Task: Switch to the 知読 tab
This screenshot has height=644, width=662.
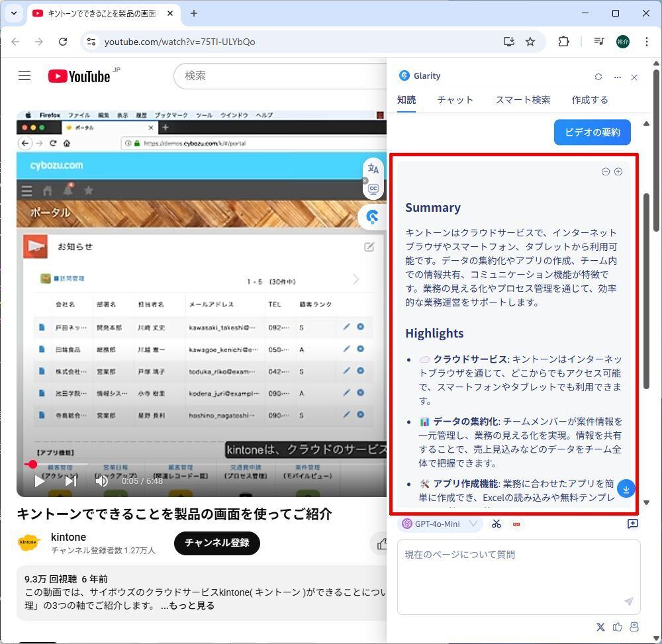Action: tap(406, 100)
